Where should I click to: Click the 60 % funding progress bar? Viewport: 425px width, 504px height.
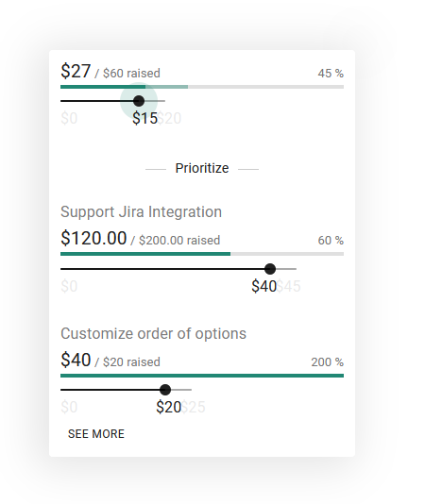(202, 254)
